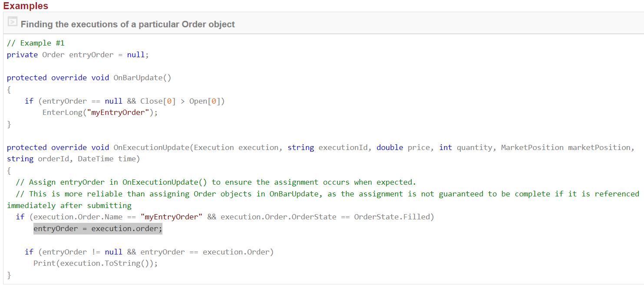Click the red "Examples" heading
Screen dimensions: 644x287
tap(26, 6)
